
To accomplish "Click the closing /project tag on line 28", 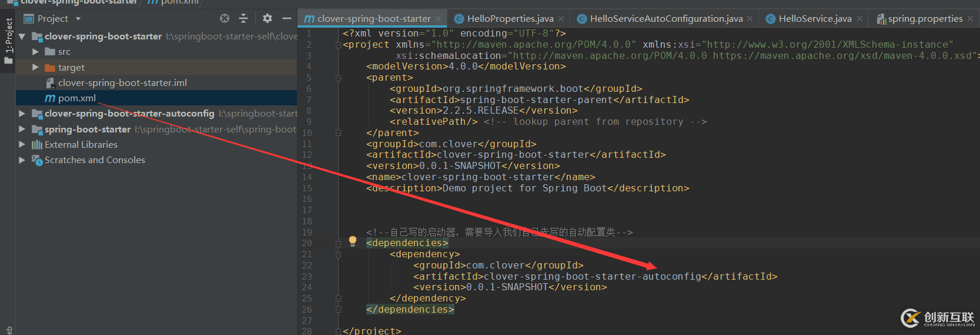I will (x=372, y=331).
